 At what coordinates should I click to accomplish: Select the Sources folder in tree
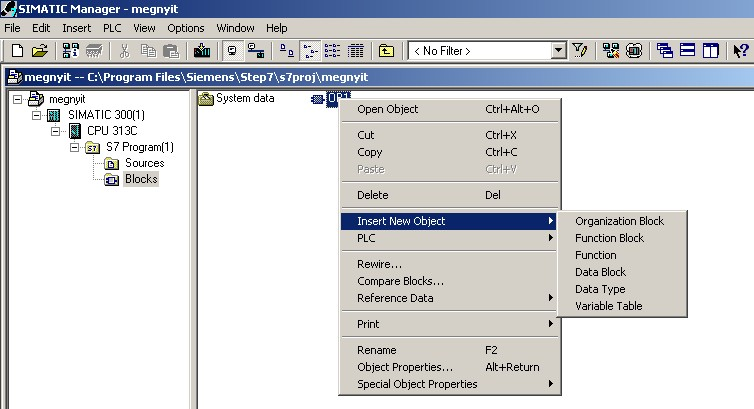(144, 163)
